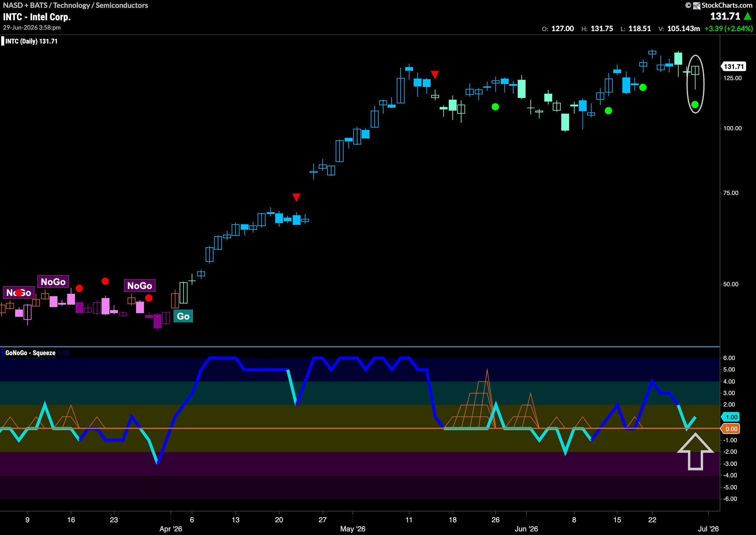Click the red down-triangle marker near May 13
This screenshot has height=535, width=756.
pyautogui.click(x=435, y=75)
